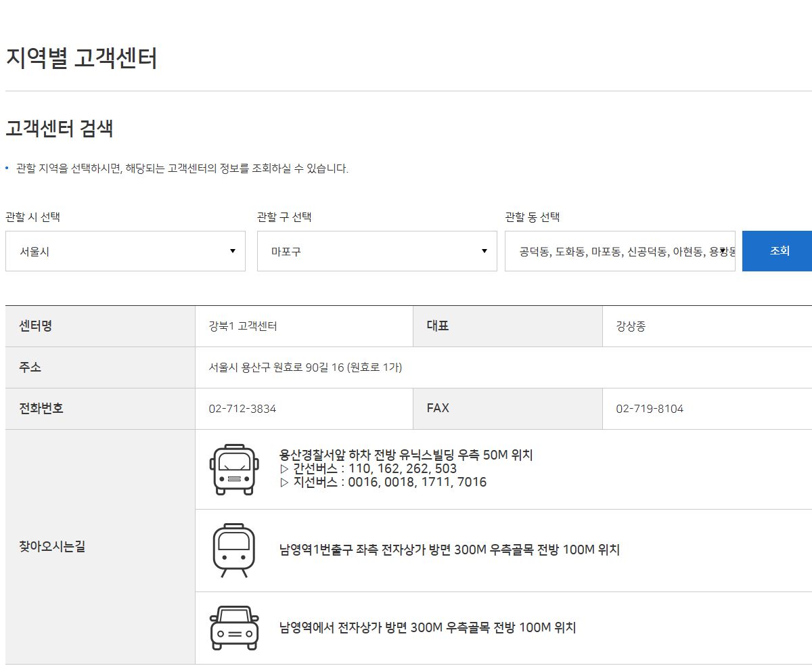This screenshot has height=670, width=812.
Task: Click the 지선버스 route numbers line
Action: coord(383,482)
